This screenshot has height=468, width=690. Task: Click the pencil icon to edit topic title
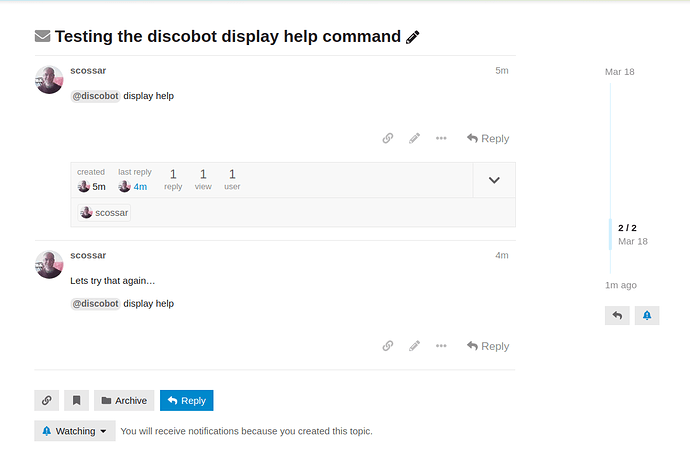[412, 37]
